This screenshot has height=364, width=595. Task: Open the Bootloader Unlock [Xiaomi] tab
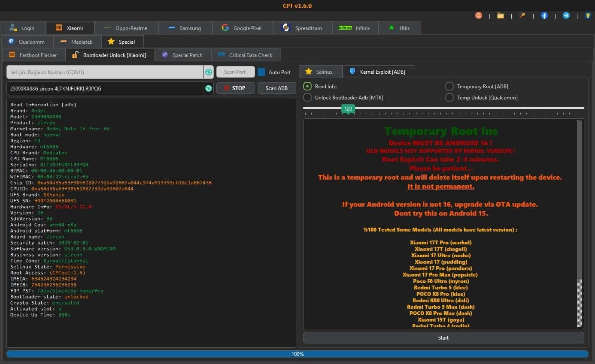[x=110, y=55]
